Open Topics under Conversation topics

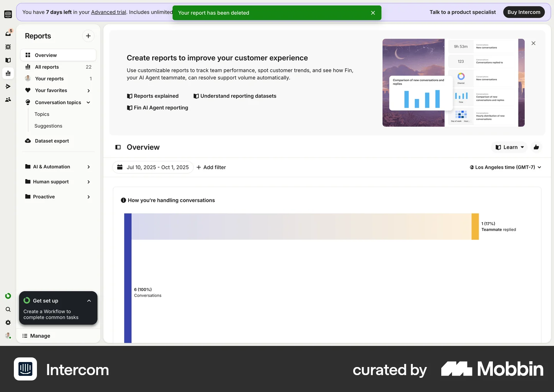pyautogui.click(x=42, y=114)
